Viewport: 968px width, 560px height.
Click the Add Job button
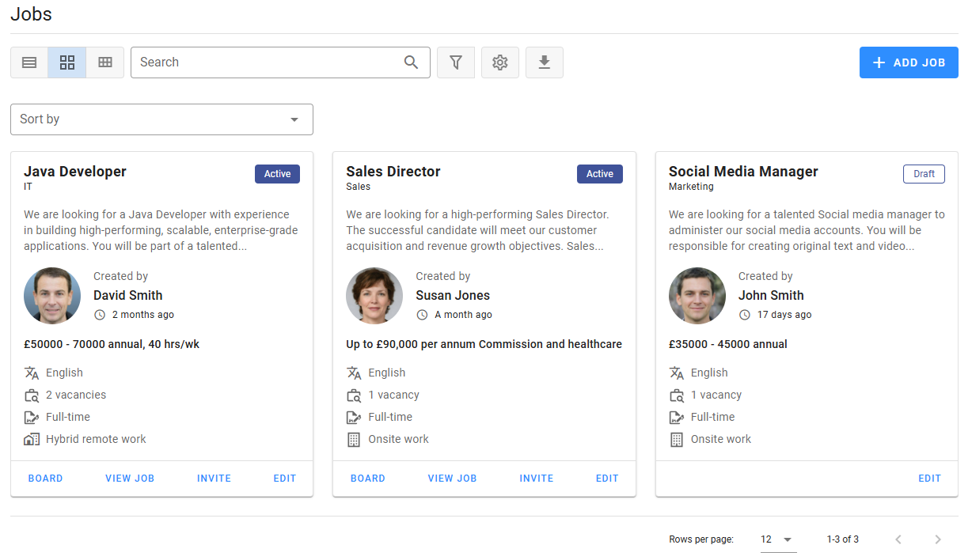[x=909, y=62]
